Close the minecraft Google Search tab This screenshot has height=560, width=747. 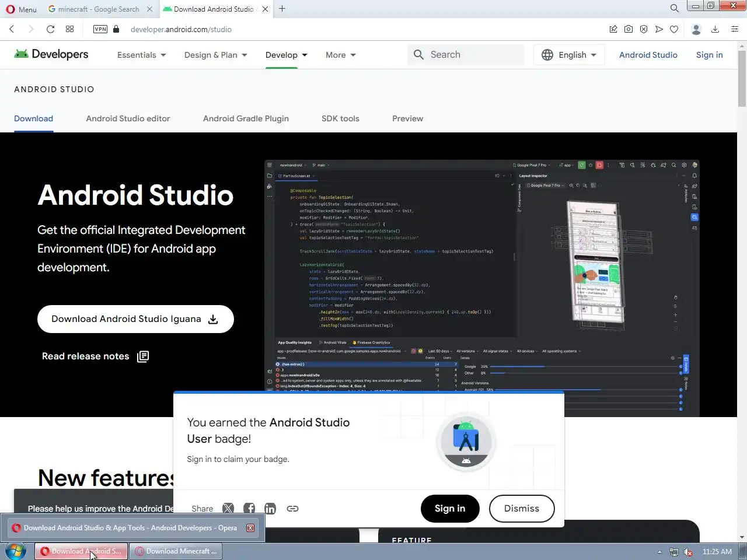coord(149,9)
